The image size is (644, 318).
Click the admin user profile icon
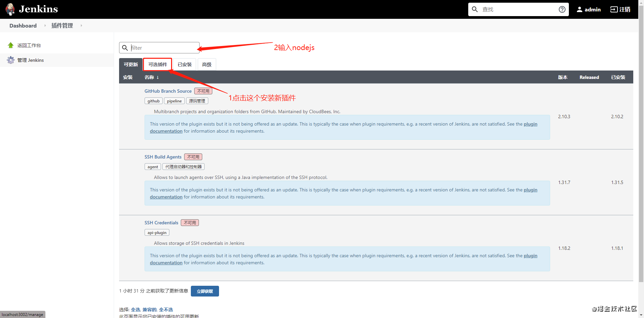(x=580, y=9)
